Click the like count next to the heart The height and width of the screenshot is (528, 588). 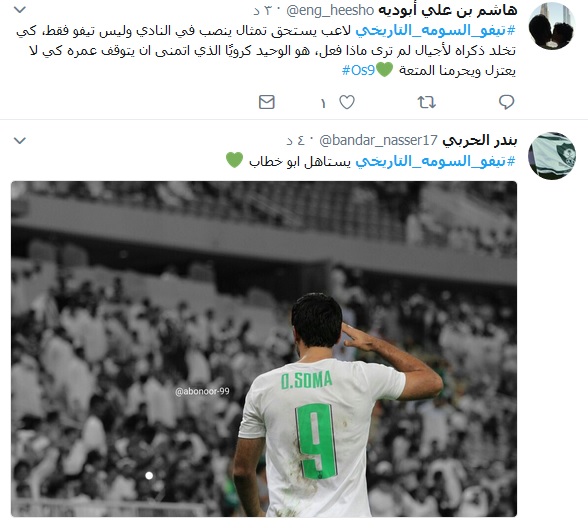pos(323,103)
